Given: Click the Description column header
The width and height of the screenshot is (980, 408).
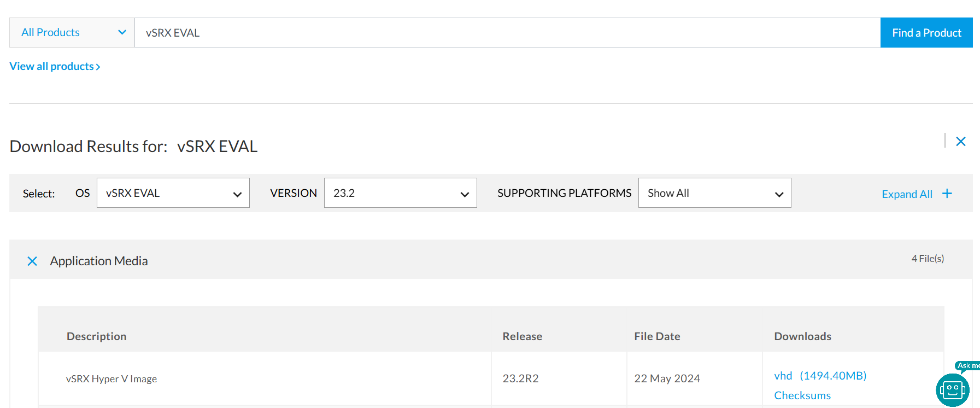Looking at the screenshot, I should pos(97,336).
